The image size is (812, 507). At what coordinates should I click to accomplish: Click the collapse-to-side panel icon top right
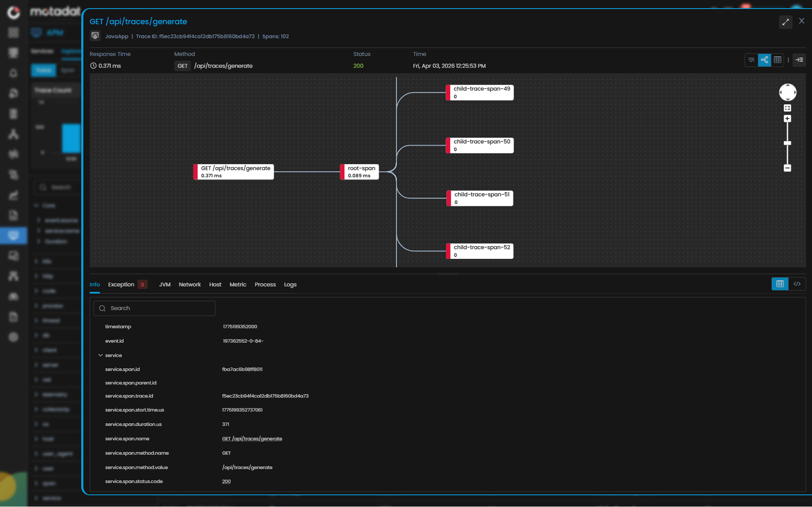799,60
